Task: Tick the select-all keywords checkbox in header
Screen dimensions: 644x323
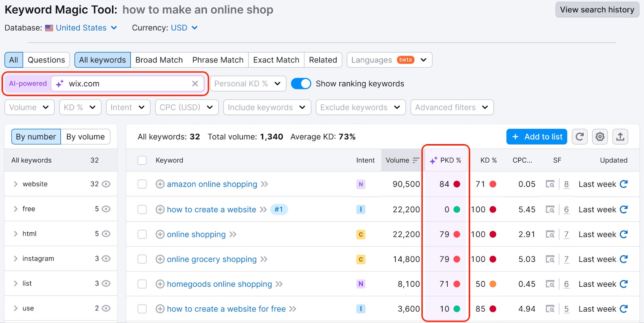Action: [142, 160]
